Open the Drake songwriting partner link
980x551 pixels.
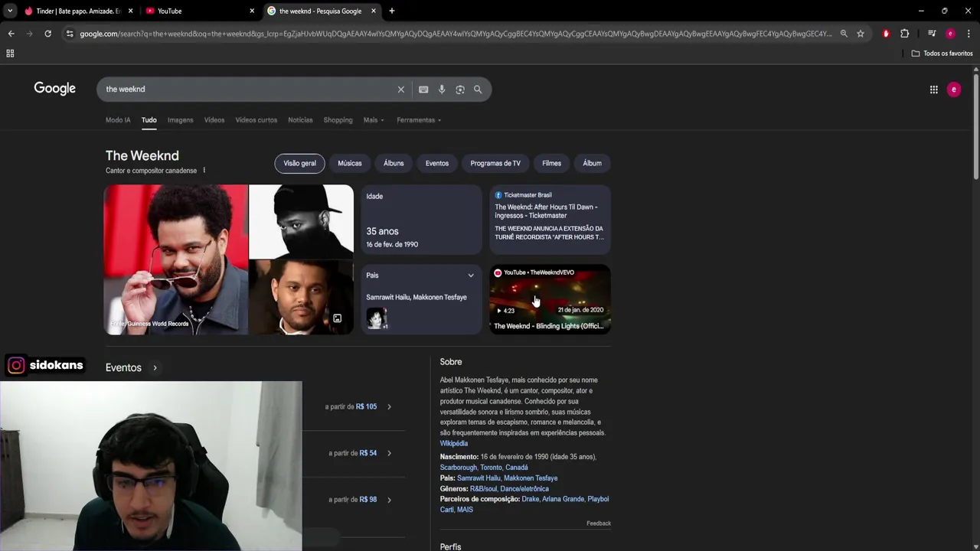pos(531,499)
